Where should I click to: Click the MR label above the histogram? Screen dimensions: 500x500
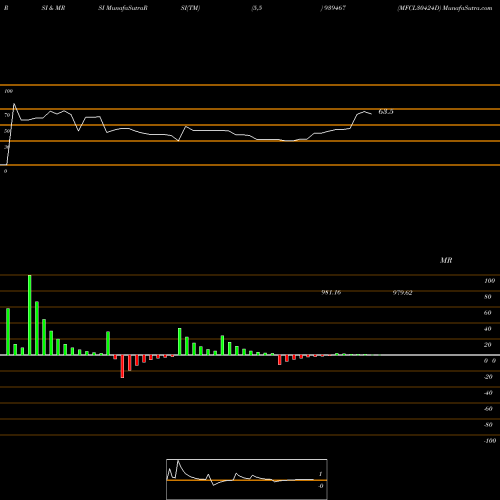click(446, 260)
